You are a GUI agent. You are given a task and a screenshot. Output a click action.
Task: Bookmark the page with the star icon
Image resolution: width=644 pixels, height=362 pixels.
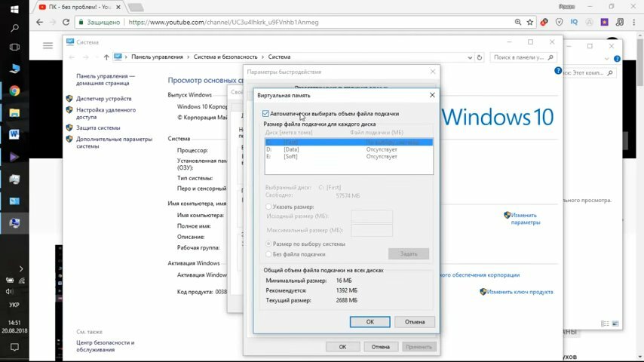click(x=530, y=22)
